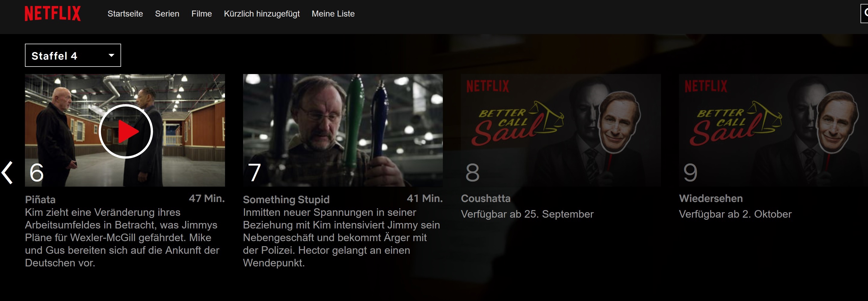Viewport: 868px width, 301px height.
Task: Click the episode 9 Wiedersehen thumbnail
Action: point(773,130)
